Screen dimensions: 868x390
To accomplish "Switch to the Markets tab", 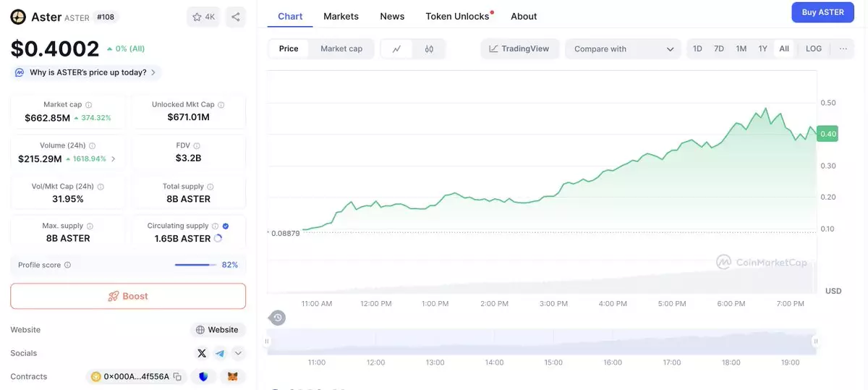I will (x=341, y=16).
